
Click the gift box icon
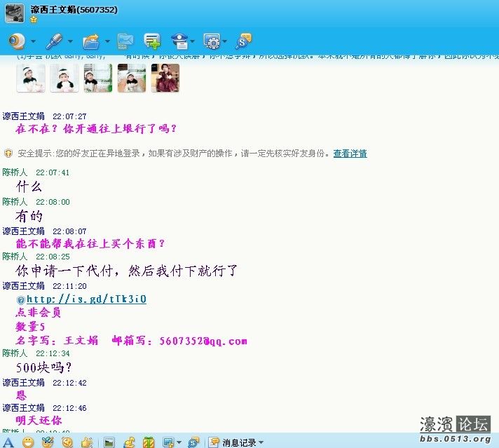point(149,442)
